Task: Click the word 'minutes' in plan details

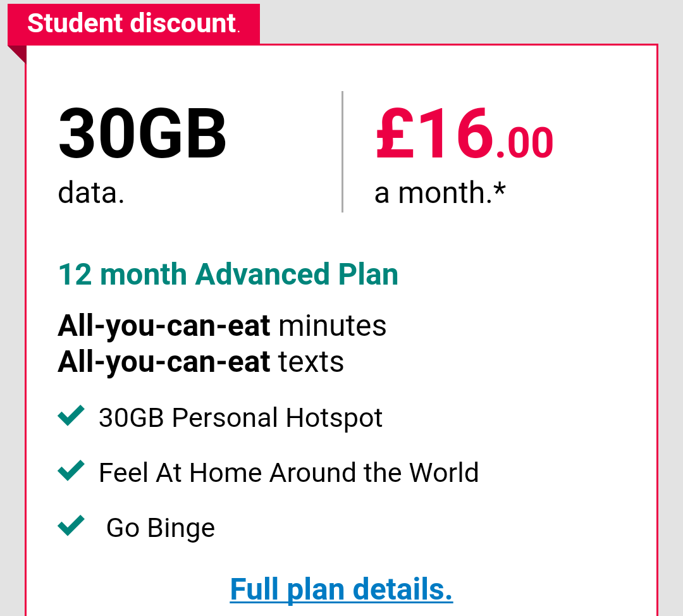Action: coord(333,326)
